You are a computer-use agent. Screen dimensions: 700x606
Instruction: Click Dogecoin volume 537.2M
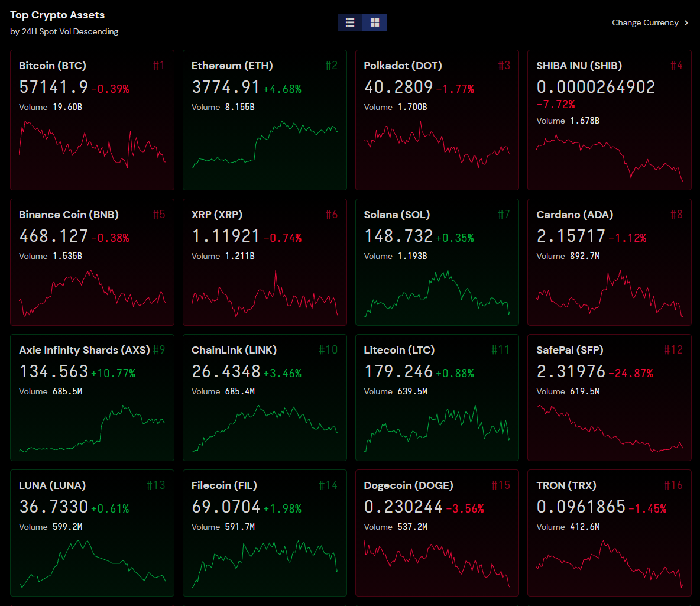point(412,527)
